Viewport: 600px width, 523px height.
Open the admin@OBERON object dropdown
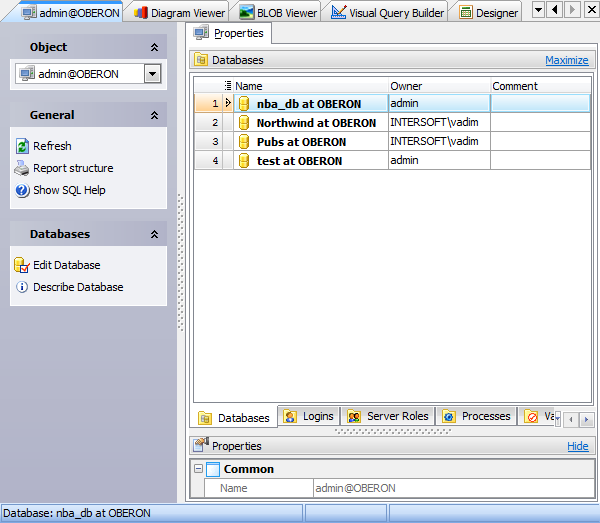pos(152,73)
